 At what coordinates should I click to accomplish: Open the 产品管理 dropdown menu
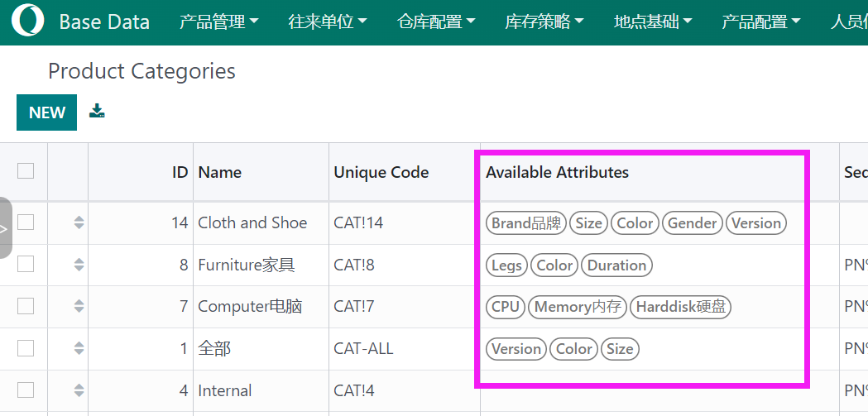(x=218, y=22)
